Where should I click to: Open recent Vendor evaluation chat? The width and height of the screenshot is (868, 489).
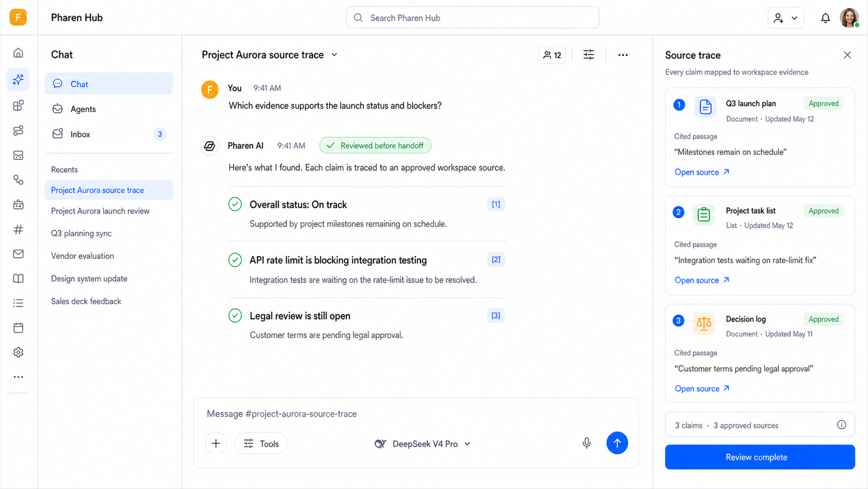point(83,256)
